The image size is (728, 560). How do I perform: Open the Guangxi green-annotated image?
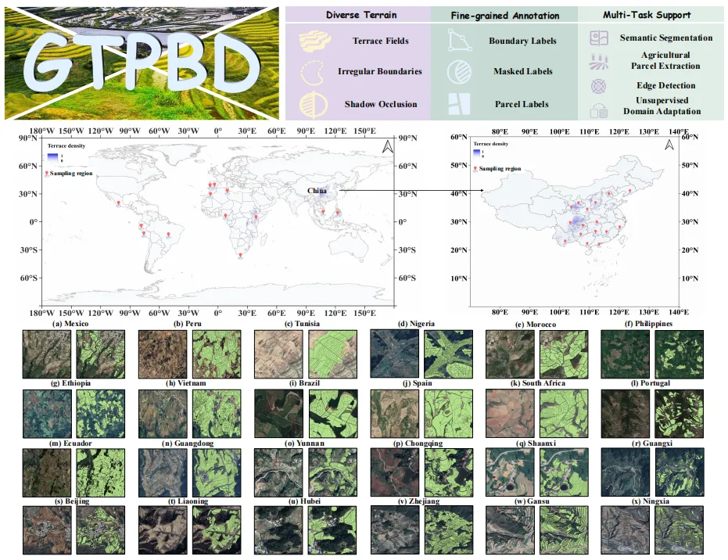click(x=680, y=472)
